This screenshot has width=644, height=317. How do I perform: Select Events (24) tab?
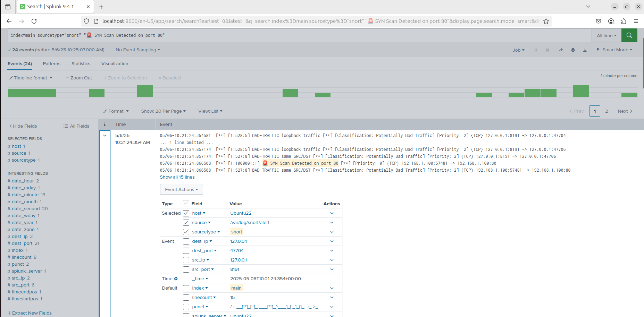(20, 64)
